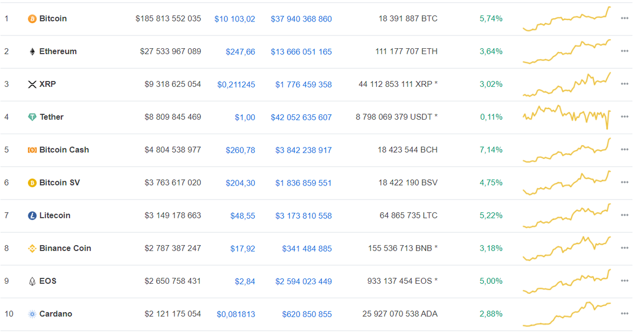Open the more options menu for Litecoin
Viewport: 644px width, 332px height.
click(624, 215)
